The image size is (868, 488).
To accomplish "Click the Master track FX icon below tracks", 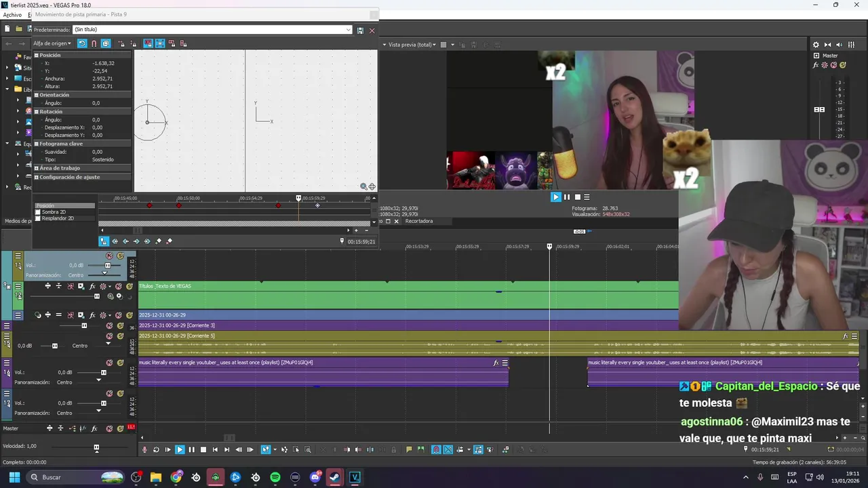I will [94, 428].
